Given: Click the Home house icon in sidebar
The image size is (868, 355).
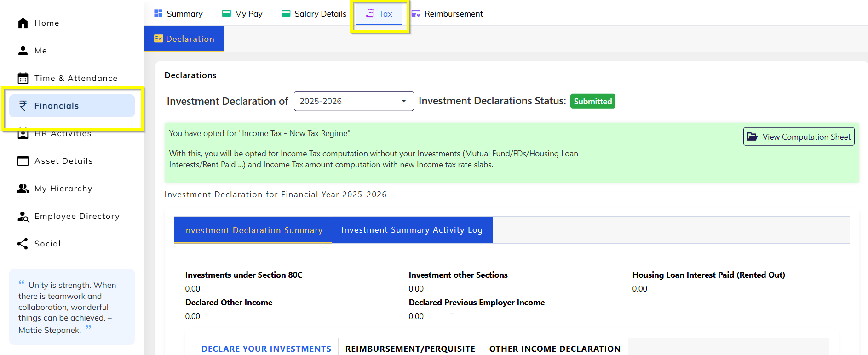Looking at the screenshot, I should 23,23.
